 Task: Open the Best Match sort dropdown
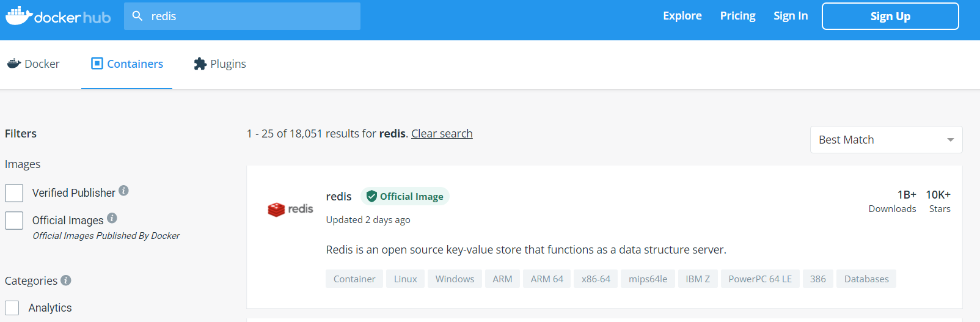tap(885, 140)
